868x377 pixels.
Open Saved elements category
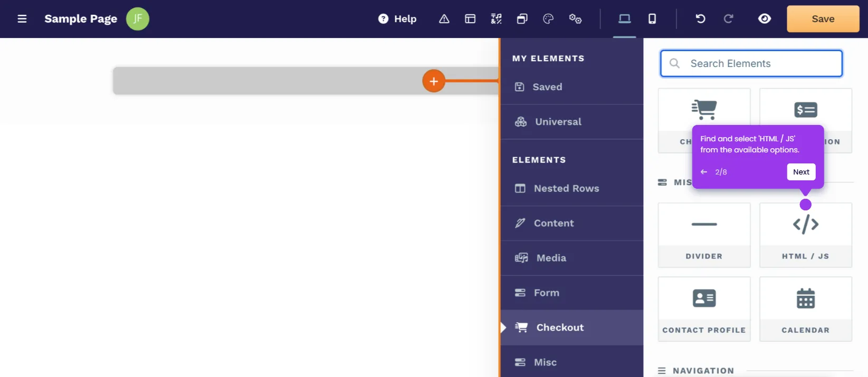click(572, 87)
